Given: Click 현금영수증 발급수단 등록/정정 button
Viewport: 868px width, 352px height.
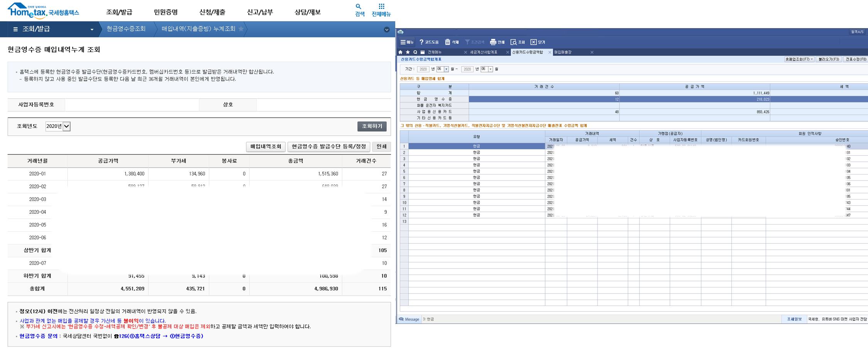Looking at the screenshot, I should pos(329,147).
